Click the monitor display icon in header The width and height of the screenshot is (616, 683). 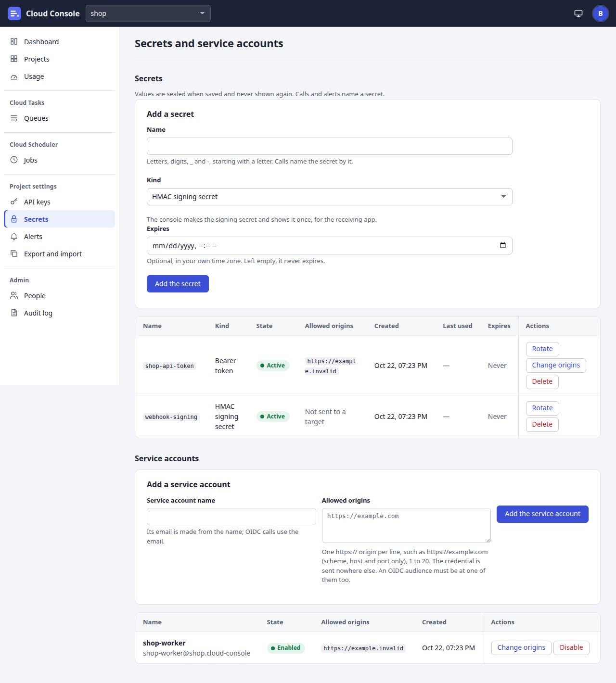click(578, 13)
